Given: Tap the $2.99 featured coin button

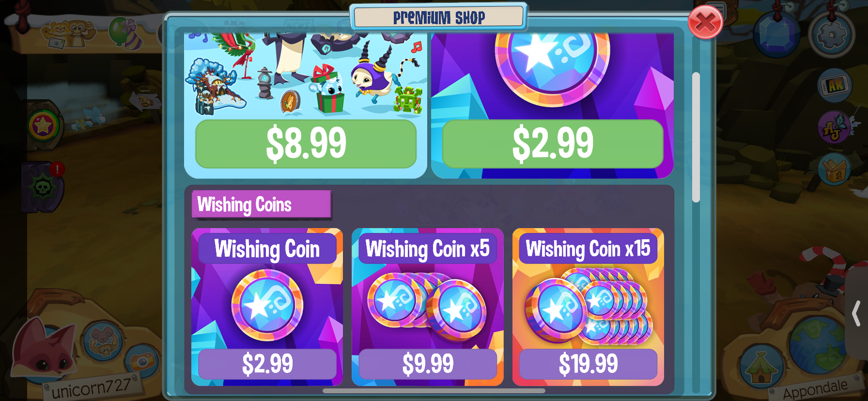Looking at the screenshot, I should (553, 143).
